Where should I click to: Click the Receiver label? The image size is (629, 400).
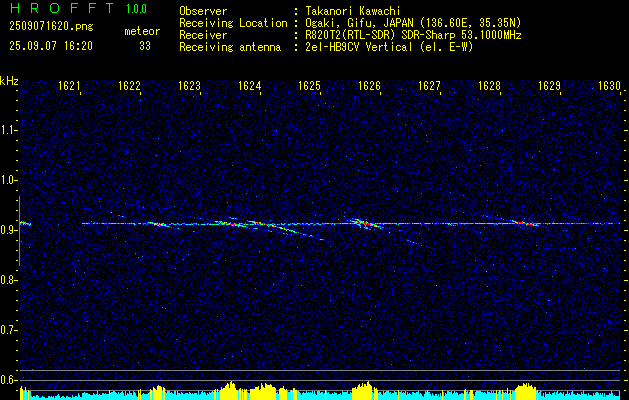point(203,35)
